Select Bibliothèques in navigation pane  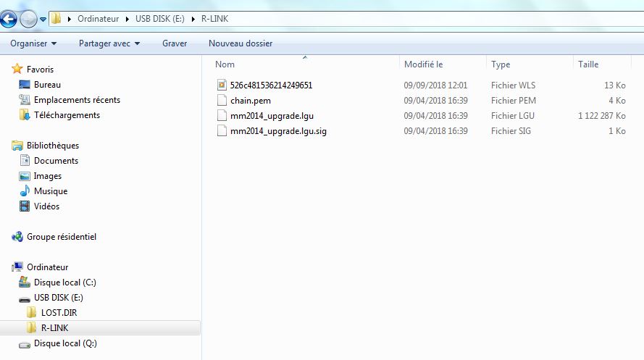[53, 146]
